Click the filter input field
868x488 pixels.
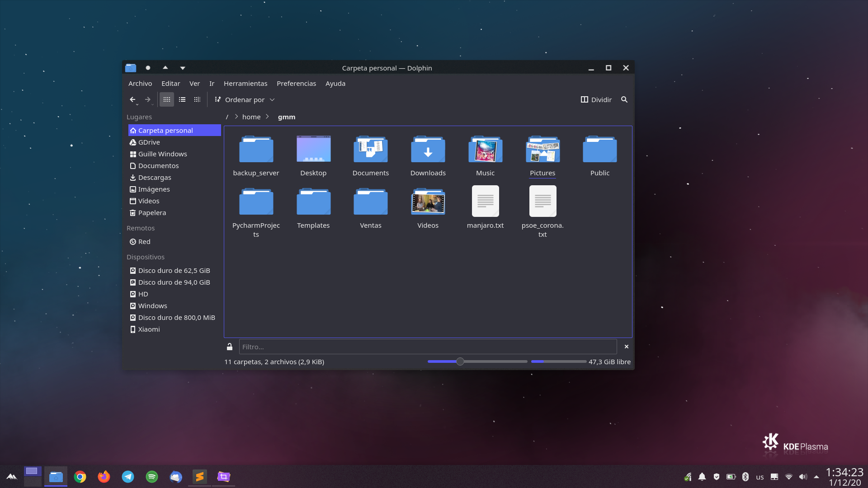coord(427,346)
